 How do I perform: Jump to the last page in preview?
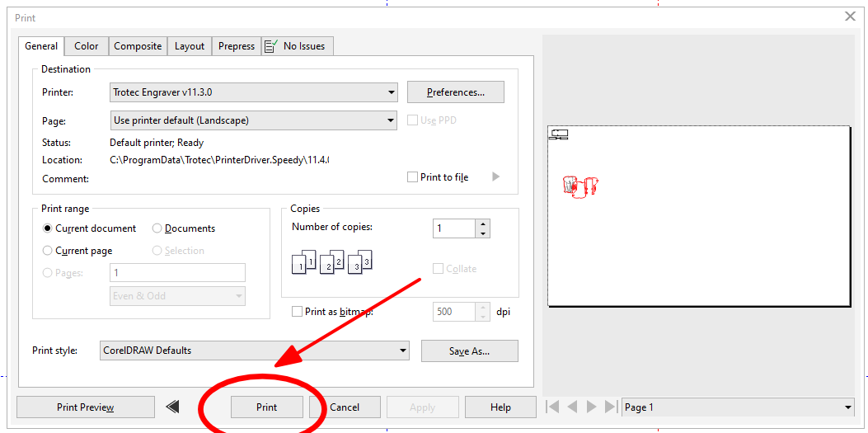(610, 407)
